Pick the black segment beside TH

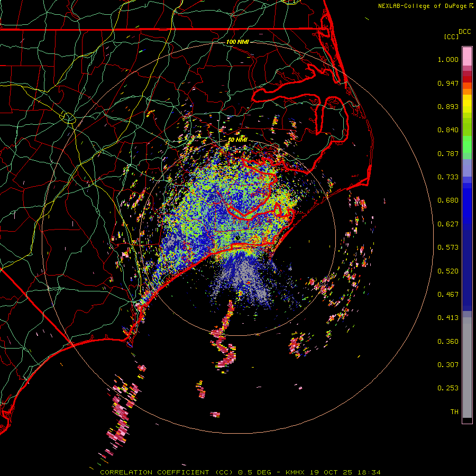pos(467,420)
